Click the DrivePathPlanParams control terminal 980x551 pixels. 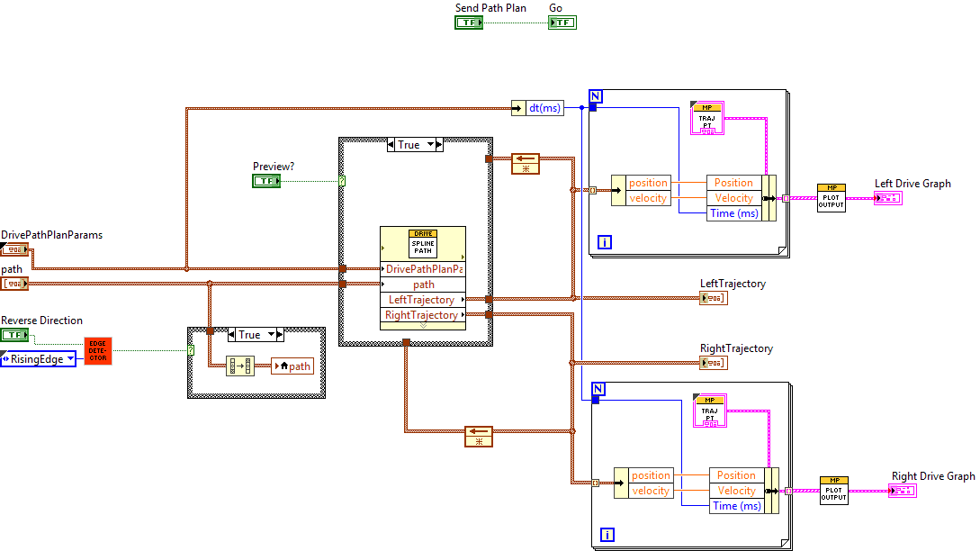pyautogui.click(x=14, y=249)
